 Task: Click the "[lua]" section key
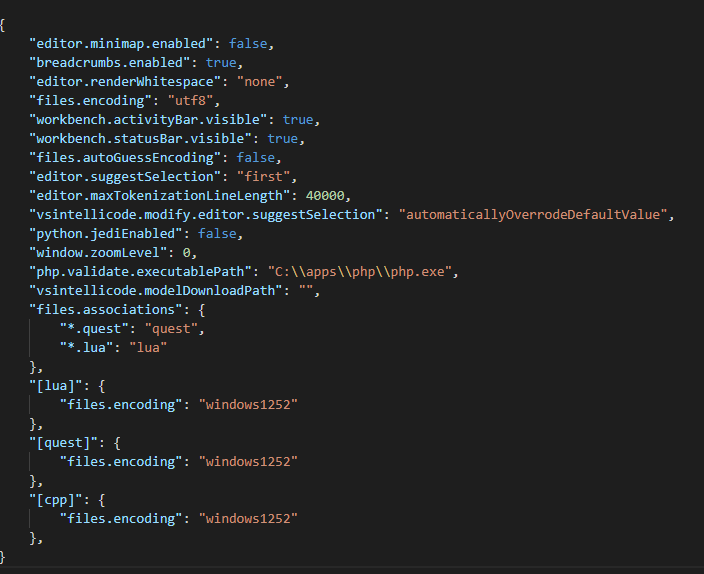pos(56,385)
